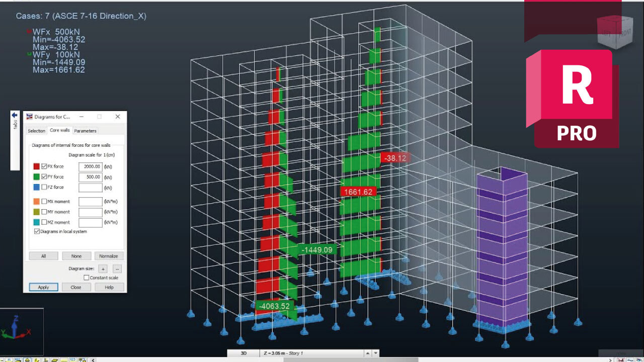Click the olive MY moment color icon
644x362 pixels.
(x=36, y=212)
